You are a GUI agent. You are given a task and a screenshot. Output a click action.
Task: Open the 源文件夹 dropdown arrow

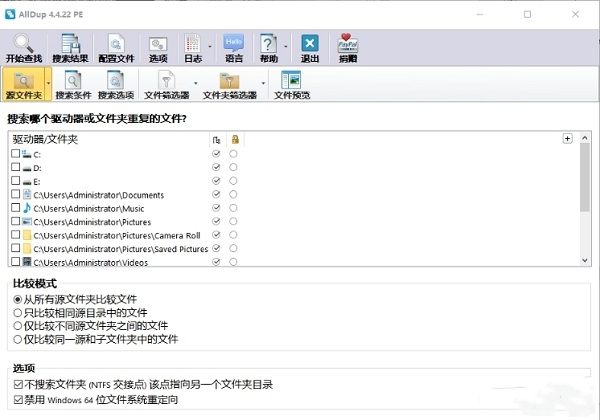[x=48, y=83]
